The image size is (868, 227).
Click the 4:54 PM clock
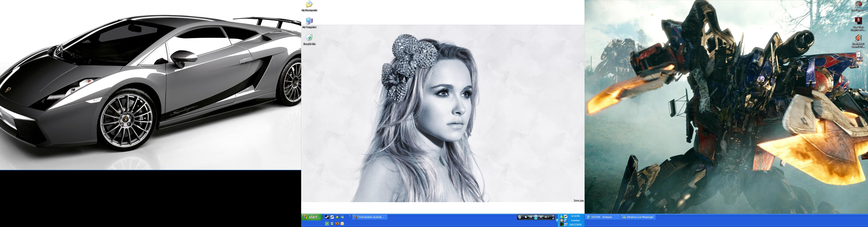[x=575, y=216]
